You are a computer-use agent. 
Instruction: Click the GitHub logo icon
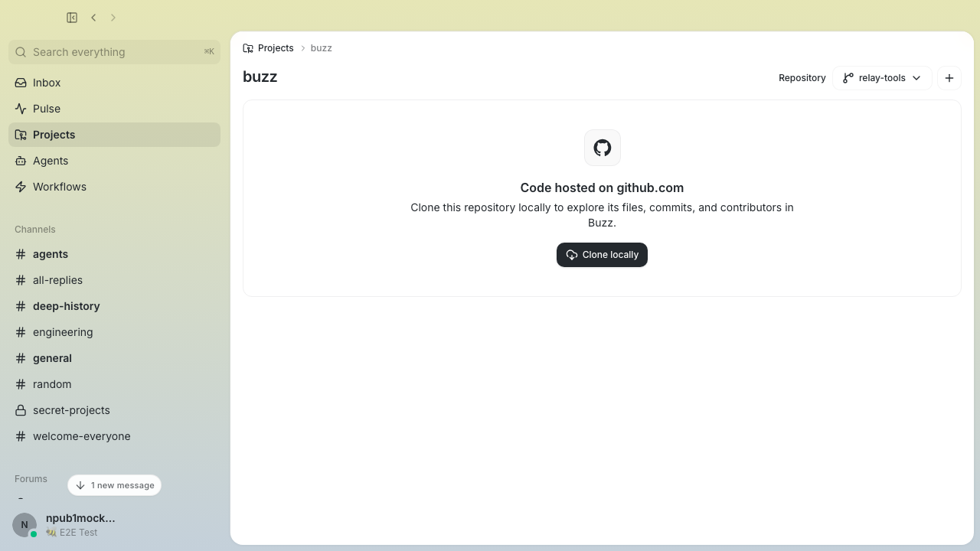[x=603, y=148]
